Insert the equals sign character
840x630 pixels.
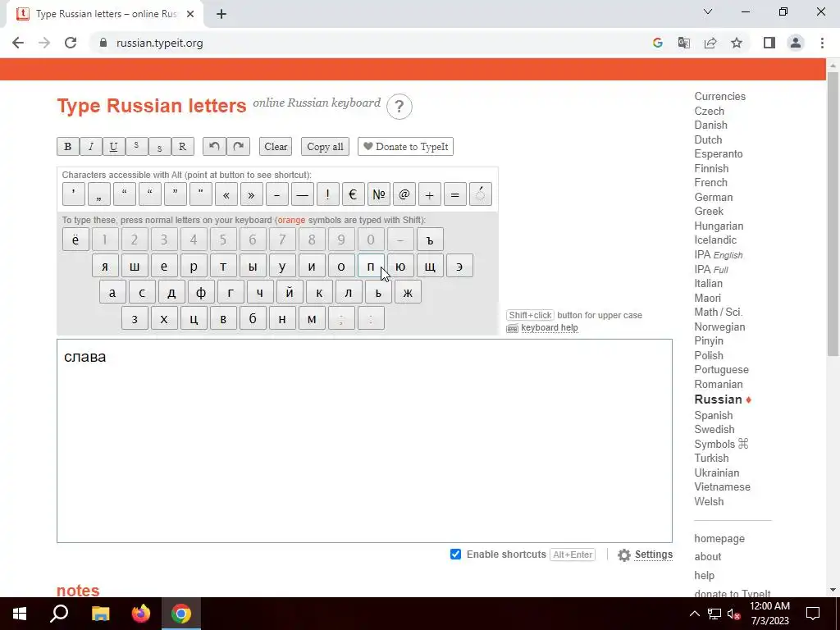454,194
